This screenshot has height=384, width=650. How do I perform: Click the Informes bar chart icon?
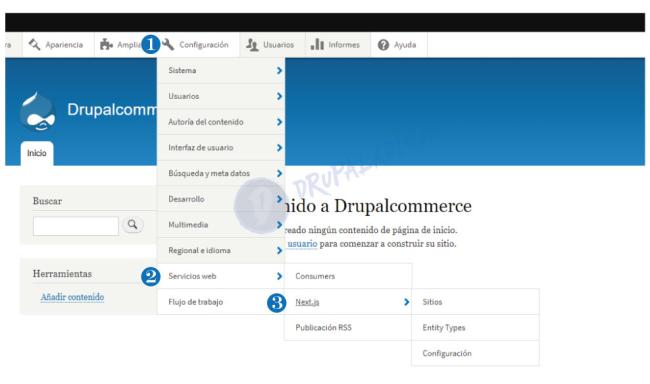point(317,44)
